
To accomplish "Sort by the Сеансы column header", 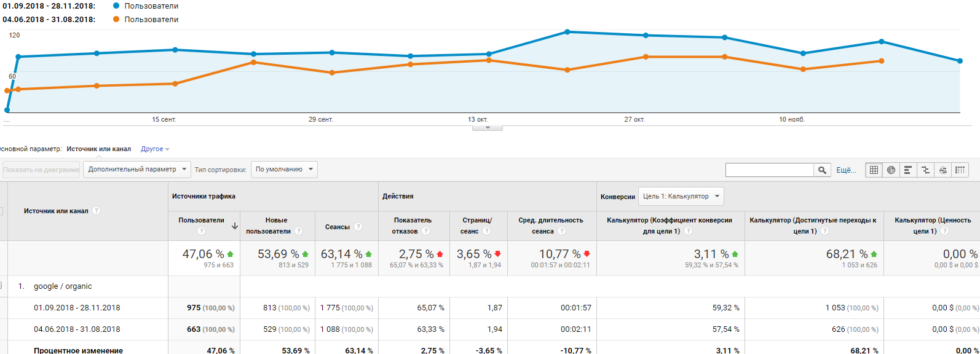I will click(x=338, y=227).
